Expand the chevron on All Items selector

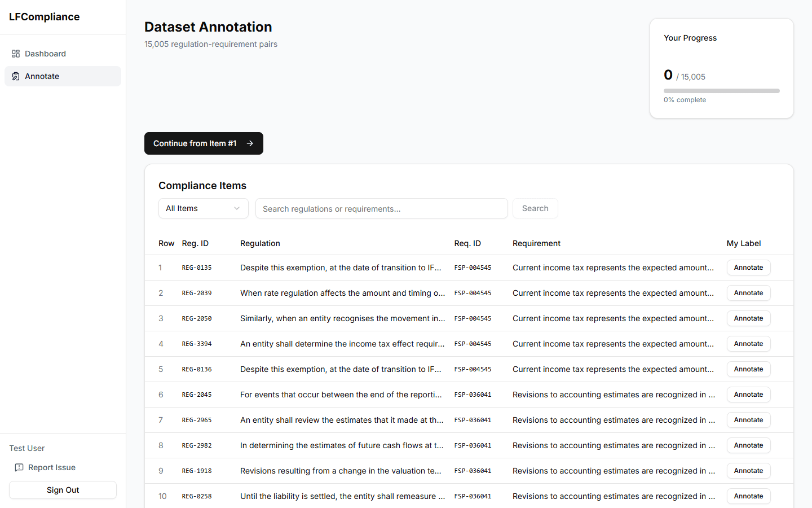[237, 208]
